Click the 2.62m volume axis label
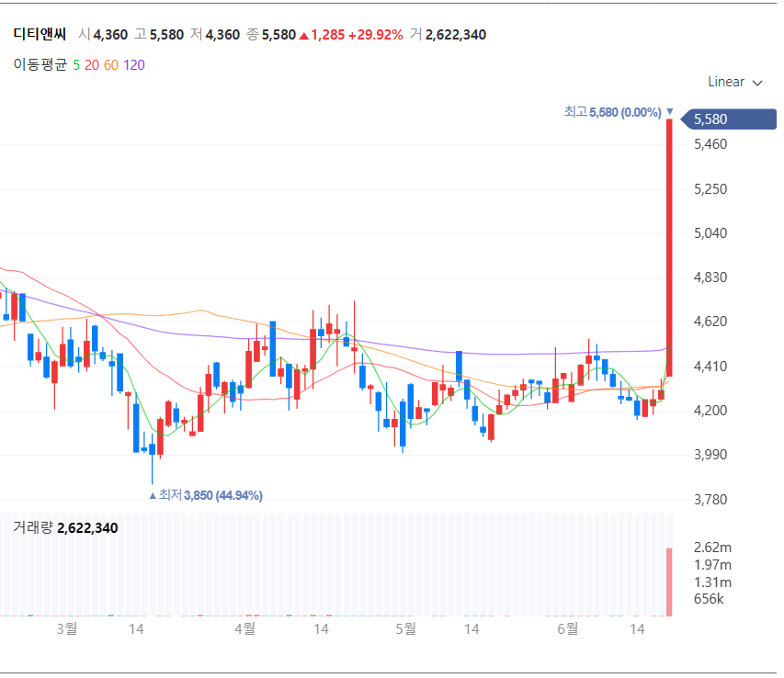 tap(712, 548)
